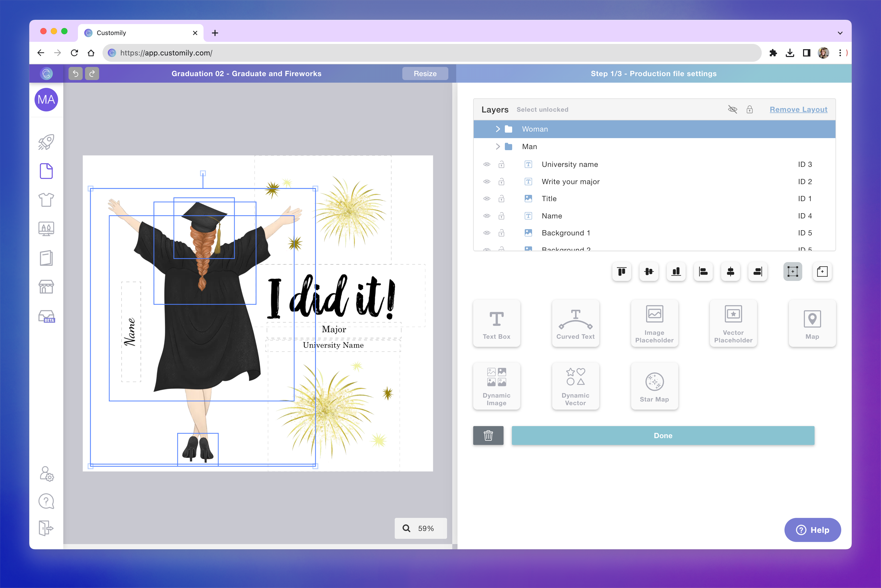Screen dimensions: 881x588
Task: Open the Help menu
Action: 813,530
